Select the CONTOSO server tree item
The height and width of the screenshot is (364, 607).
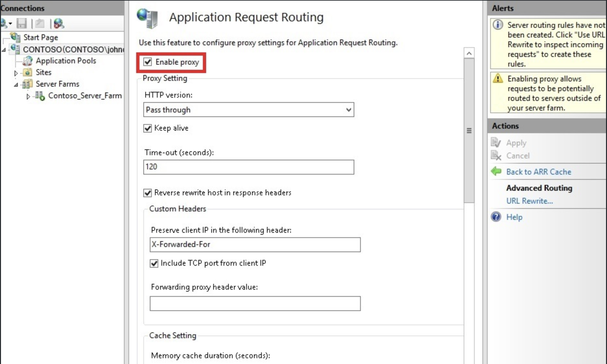pyautogui.click(x=73, y=49)
